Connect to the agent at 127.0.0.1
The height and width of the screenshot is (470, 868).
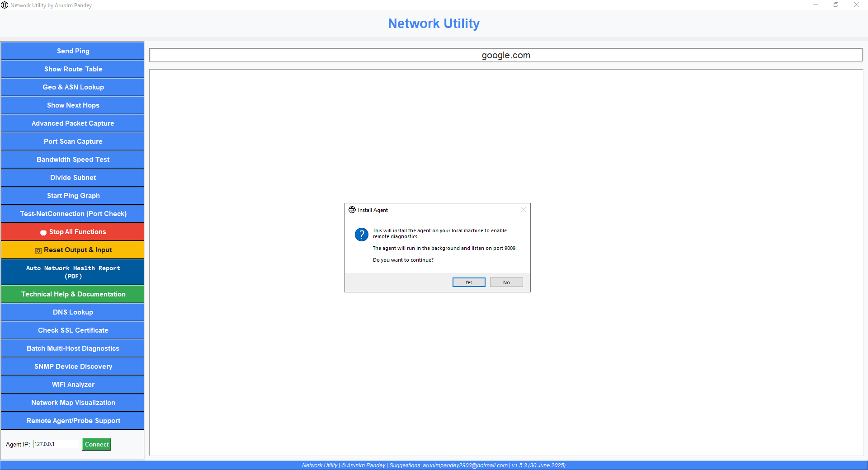pyautogui.click(x=96, y=444)
